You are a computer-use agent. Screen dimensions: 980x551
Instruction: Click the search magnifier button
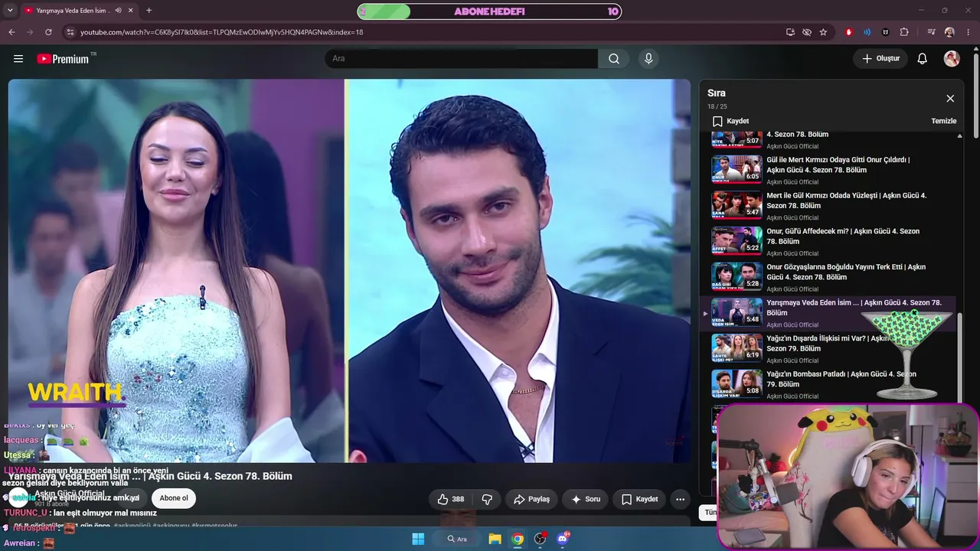click(614, 59)
